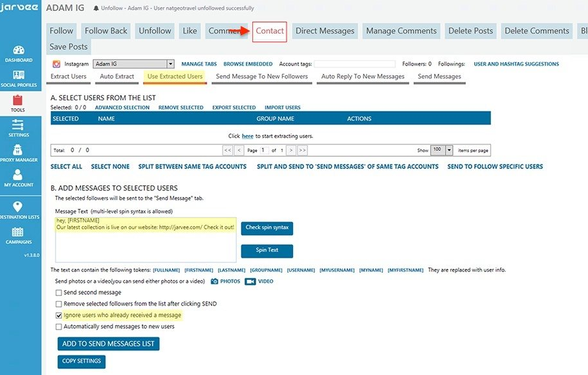Click the Photos camera icon
Screen dimensions: 588x375
[x=215, y=281]
